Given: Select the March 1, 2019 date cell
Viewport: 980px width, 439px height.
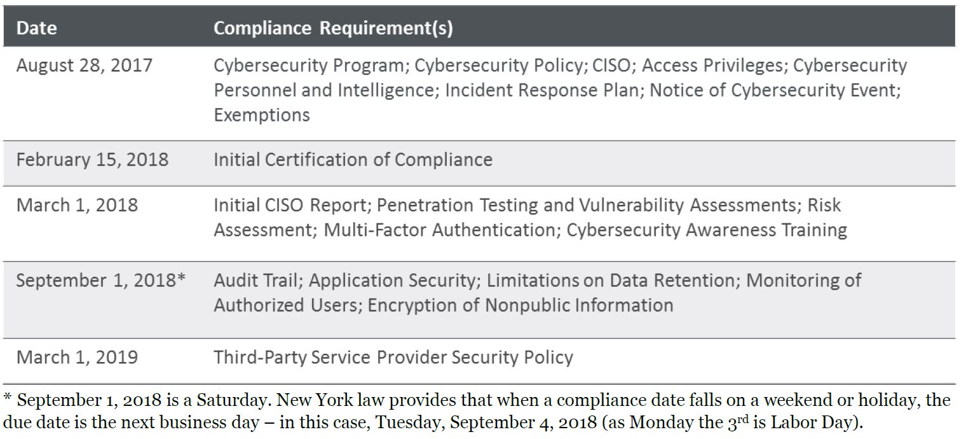Looking at the screenshot, I should click(77, 357).
